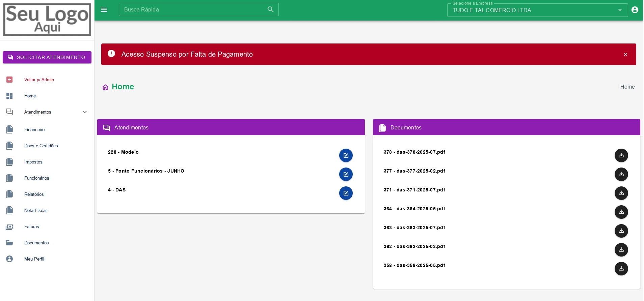Click the Home breadcrumb link
644x301 pixels.
(x=627, y=87)
